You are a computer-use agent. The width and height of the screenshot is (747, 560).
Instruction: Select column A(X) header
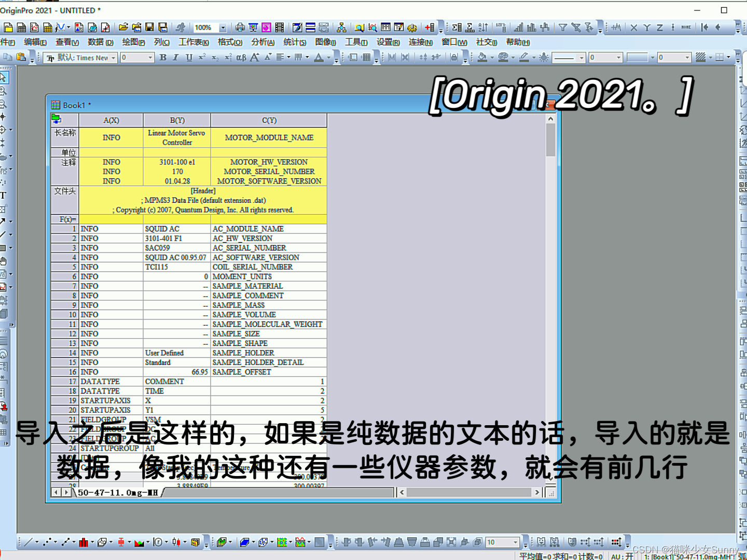(x=111, y=120)
